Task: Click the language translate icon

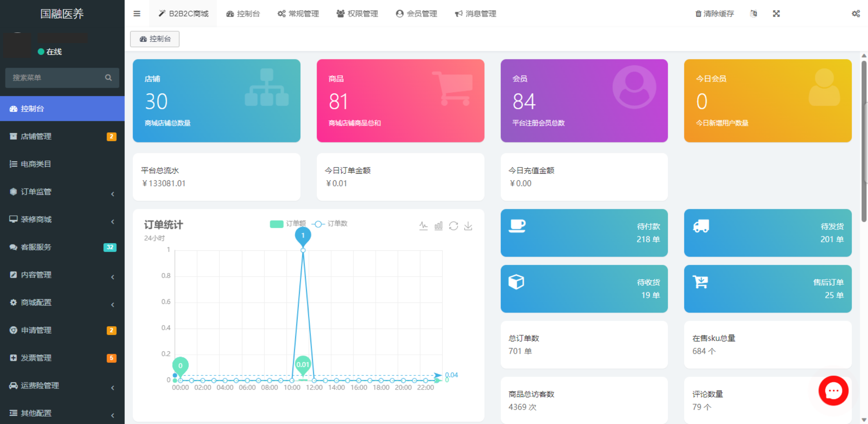Action: [753, 14]
